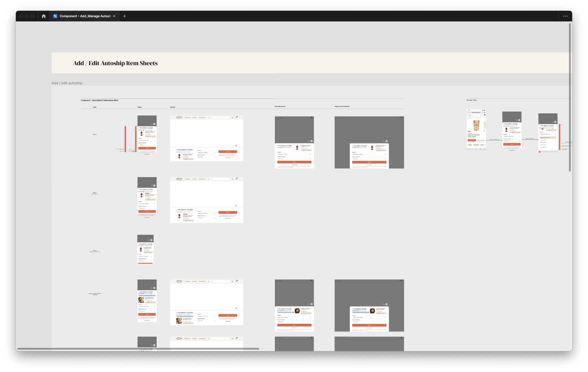Click the 'Mobile' column header
The width and height of the screenshot is (588, 372).
click(140, 107)
